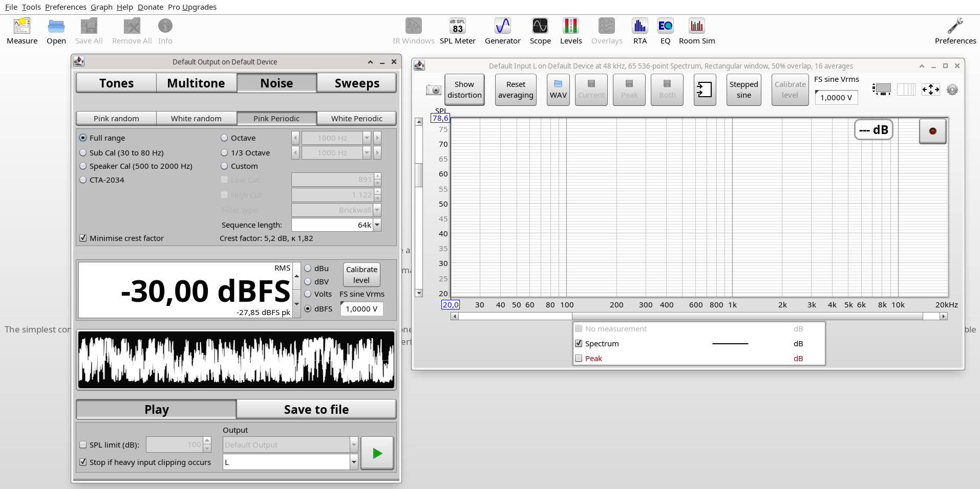Switch to the Tones generator tab
The height and width of the screenshot is (489, 980).
[116, 83]
